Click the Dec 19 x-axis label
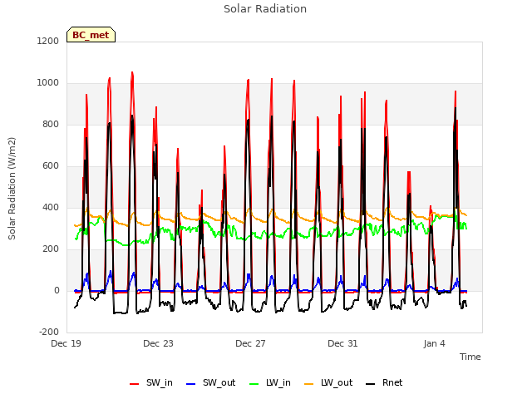This screenshot has width=532, height=399. click(66, 343)
